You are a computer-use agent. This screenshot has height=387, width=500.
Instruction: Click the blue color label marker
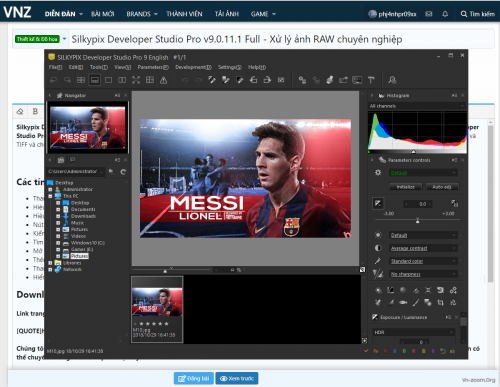coord(395,351)
